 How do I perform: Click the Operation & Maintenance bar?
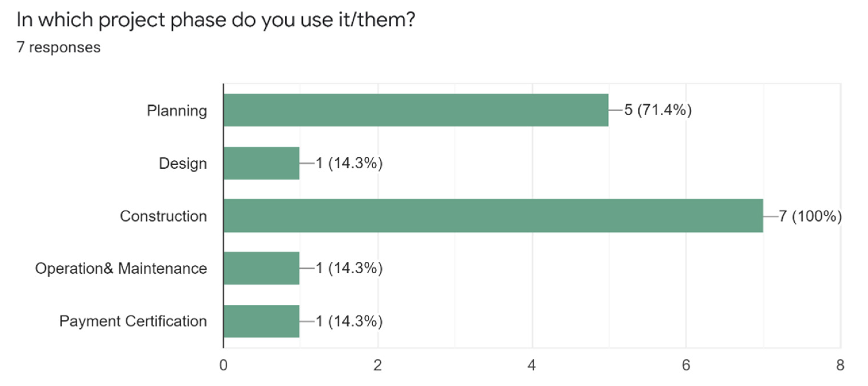pos(262,268)
